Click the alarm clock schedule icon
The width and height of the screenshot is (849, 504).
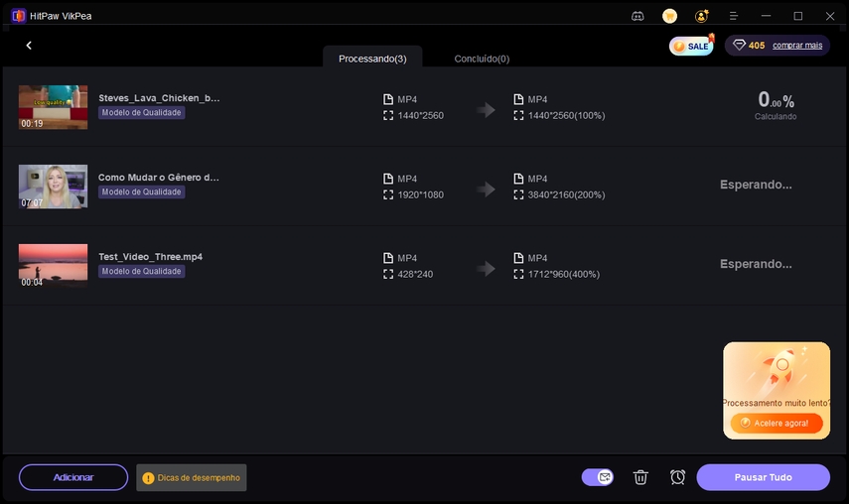[677, 477]
